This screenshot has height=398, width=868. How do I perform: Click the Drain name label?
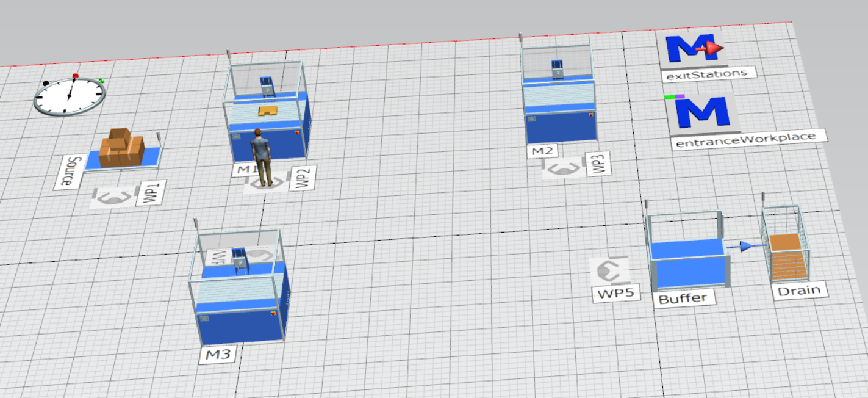(x=798, y=290)
